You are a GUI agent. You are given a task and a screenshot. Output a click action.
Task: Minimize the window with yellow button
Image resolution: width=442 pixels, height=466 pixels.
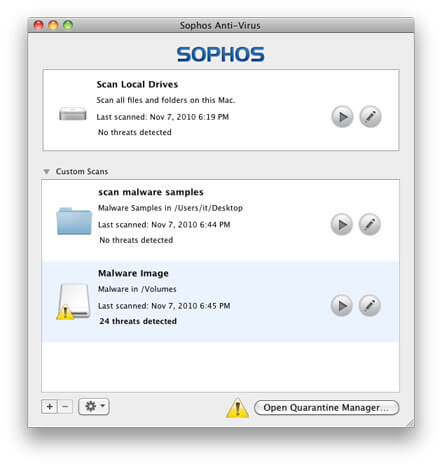coord(53,25)
